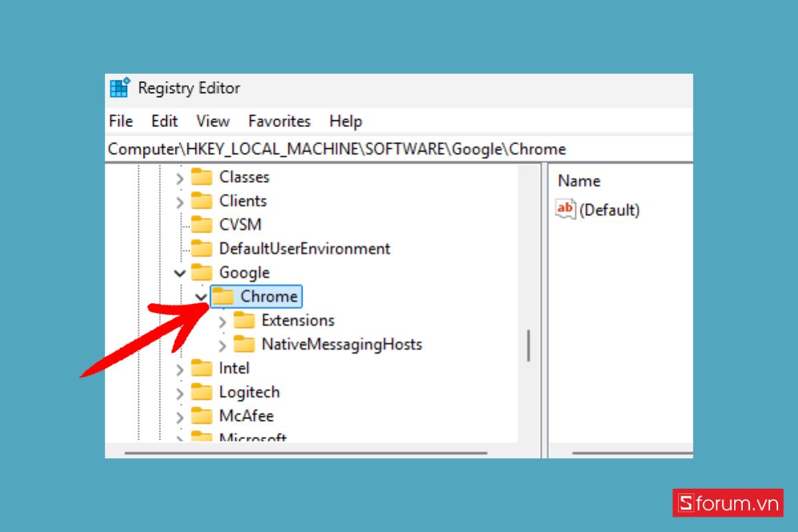Click the Name column header
This screenshot has width=798, height=532.
click(x=579, y=181)
